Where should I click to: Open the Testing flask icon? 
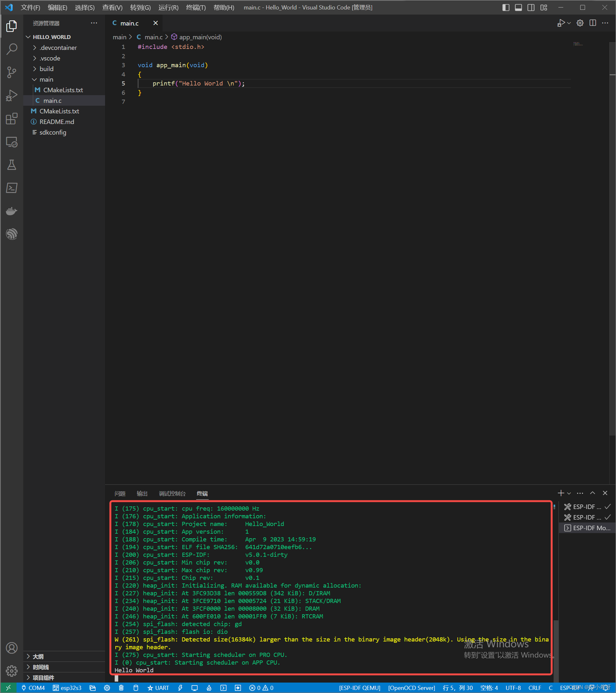click(x=11, y=165)
